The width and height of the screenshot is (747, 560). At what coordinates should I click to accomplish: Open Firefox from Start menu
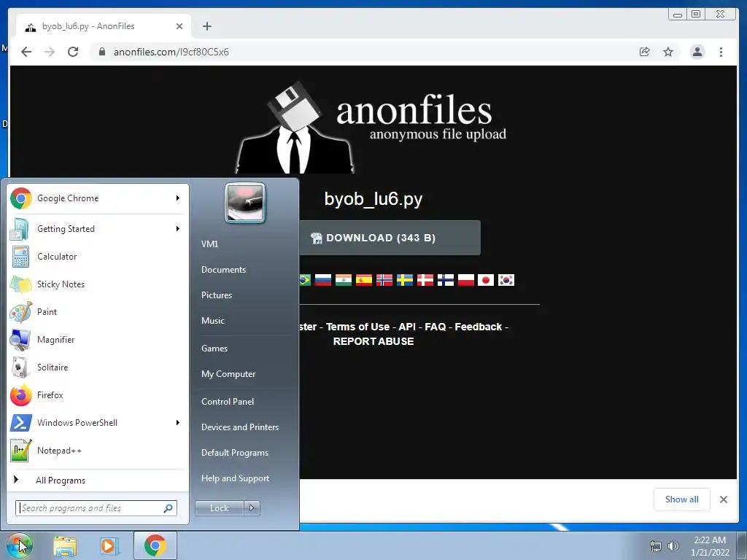(98, 394)
